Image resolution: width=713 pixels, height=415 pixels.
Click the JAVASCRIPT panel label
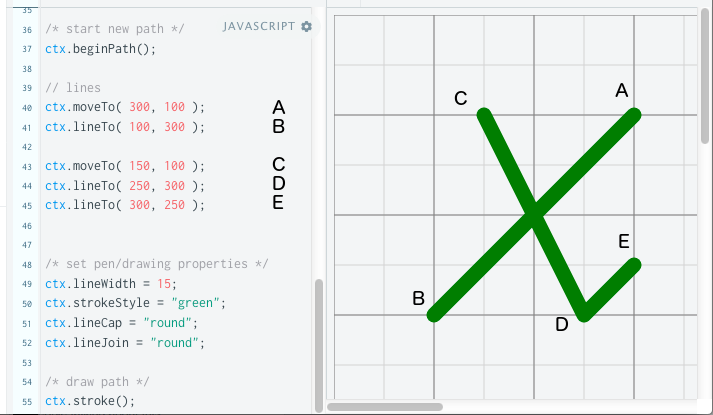point(259,27)
